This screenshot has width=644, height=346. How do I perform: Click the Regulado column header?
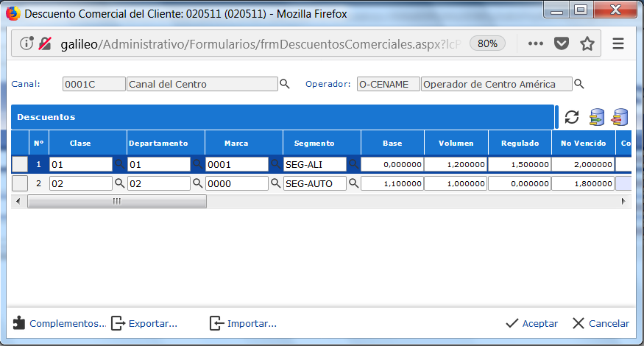point(520,143)
